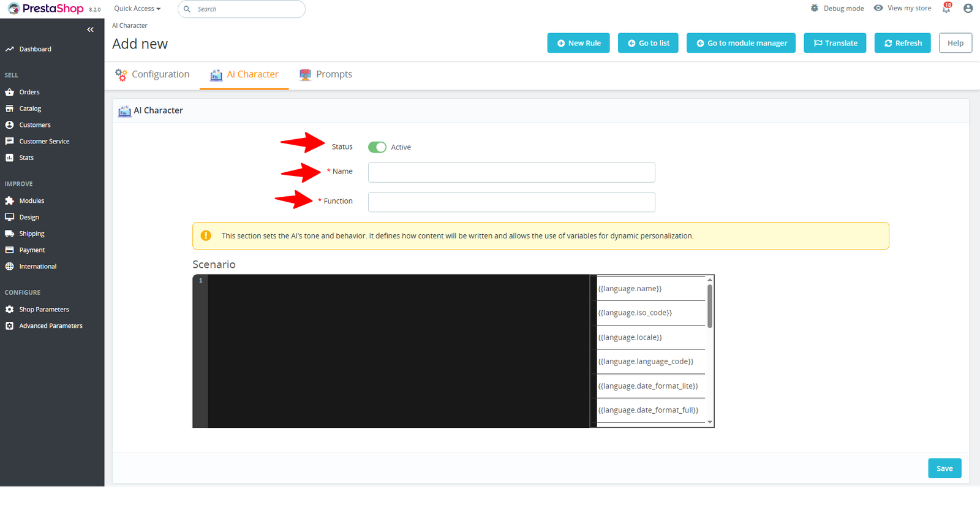Open the Dashboard trend icon
980x507 pixels.
click(9, 49)
